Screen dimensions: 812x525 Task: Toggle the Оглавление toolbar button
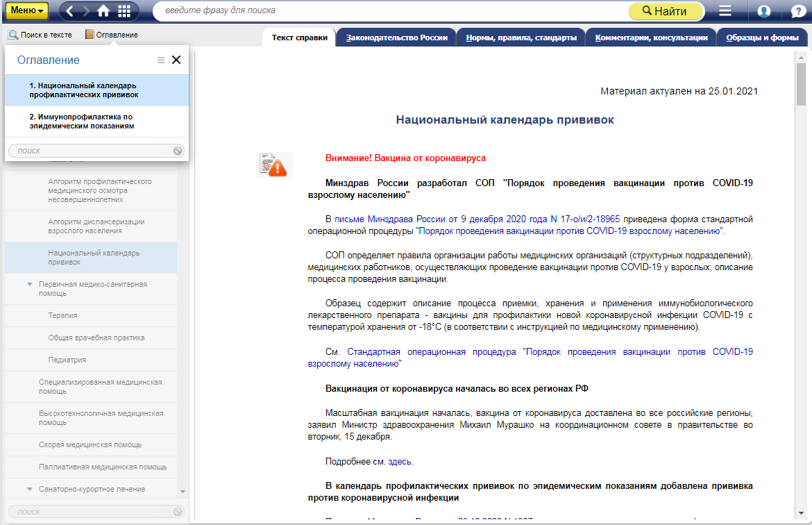(x=111, y=35)
